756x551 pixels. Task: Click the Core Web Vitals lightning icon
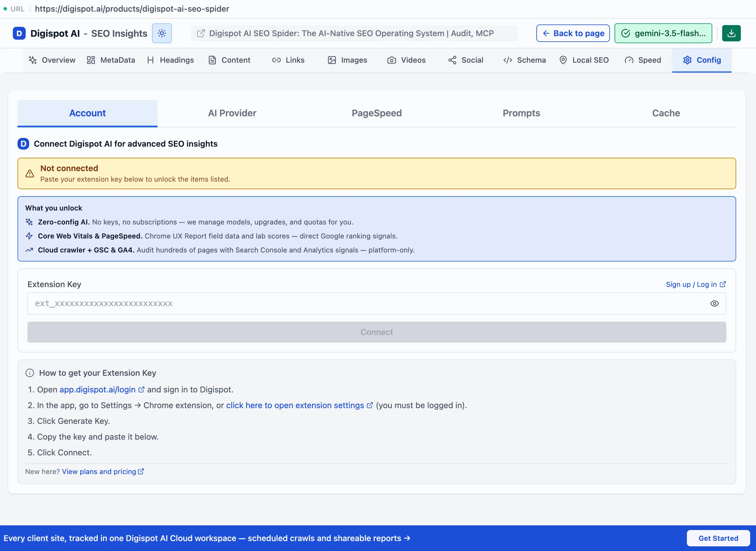click(29, 236)
